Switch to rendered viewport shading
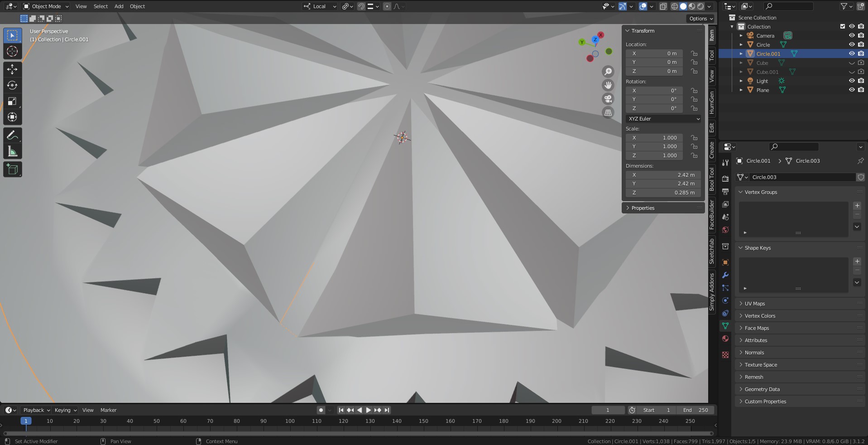This screenshot has width=868, height=445. (x=700, y=6)
